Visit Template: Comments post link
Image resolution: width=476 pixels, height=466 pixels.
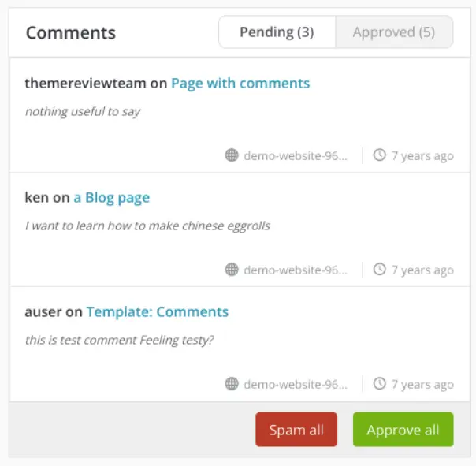click(158, 312)
